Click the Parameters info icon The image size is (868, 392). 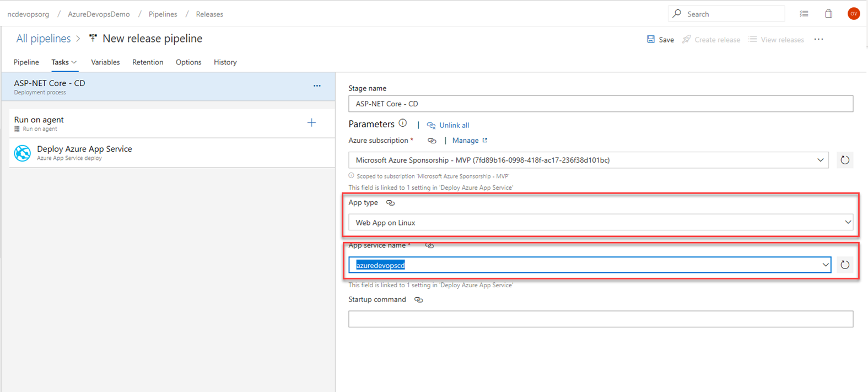tap(403, 123)
